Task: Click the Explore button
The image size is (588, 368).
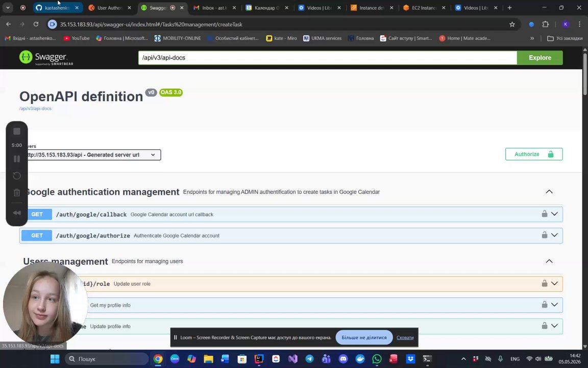Action: [540, 58]
